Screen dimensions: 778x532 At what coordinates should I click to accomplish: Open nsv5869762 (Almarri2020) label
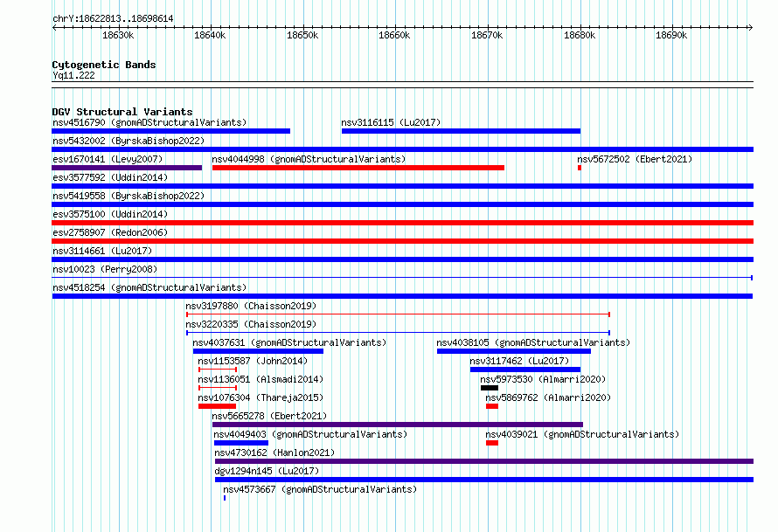click(x=548, y=397)
